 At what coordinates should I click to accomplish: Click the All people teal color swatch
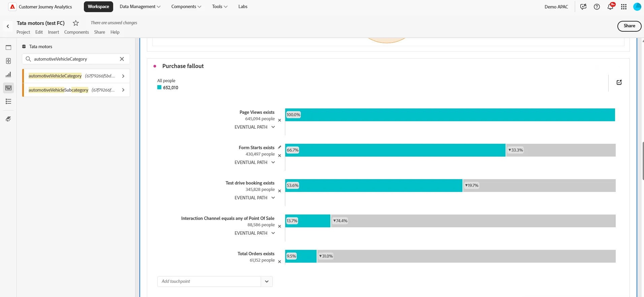point(159,88)
